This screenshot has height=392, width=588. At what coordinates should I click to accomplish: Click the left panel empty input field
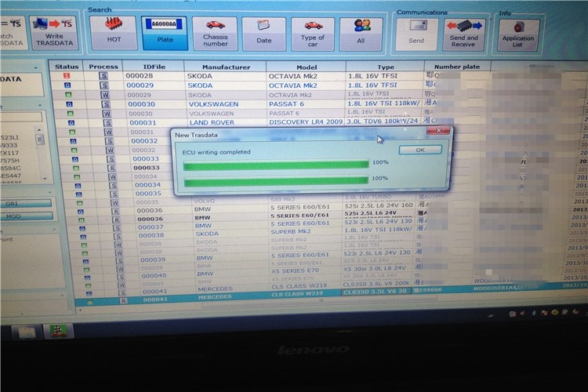pos(21,117)
